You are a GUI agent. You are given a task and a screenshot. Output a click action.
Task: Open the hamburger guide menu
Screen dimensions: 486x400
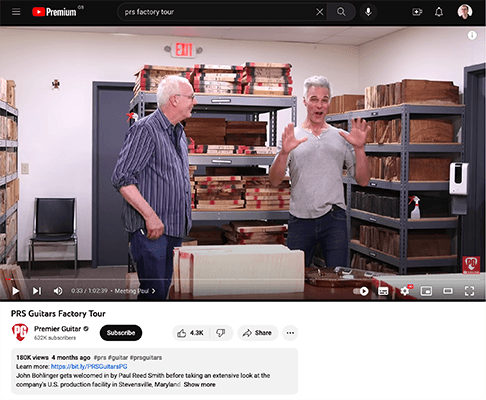[16, 12]
